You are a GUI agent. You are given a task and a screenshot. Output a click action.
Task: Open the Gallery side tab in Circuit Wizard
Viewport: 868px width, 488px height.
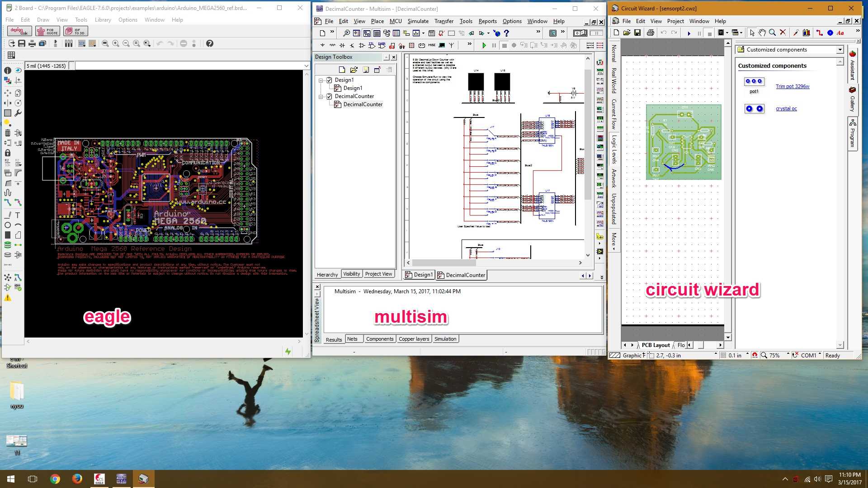pos(853,99)
